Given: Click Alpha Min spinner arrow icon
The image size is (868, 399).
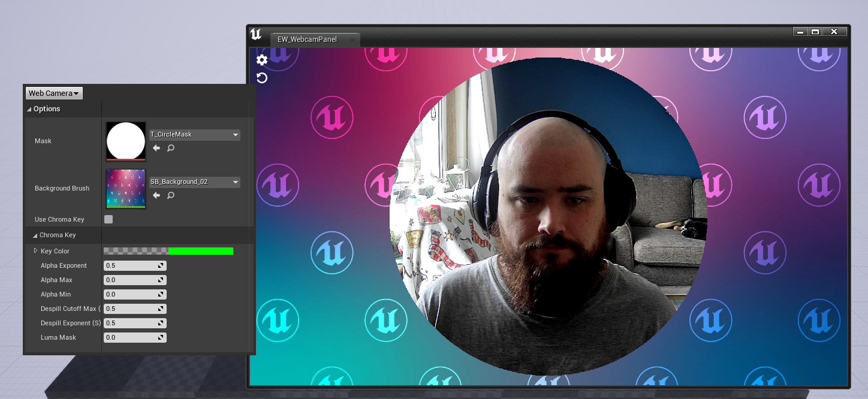Looking at the screenshot, I should click(161, 294).
